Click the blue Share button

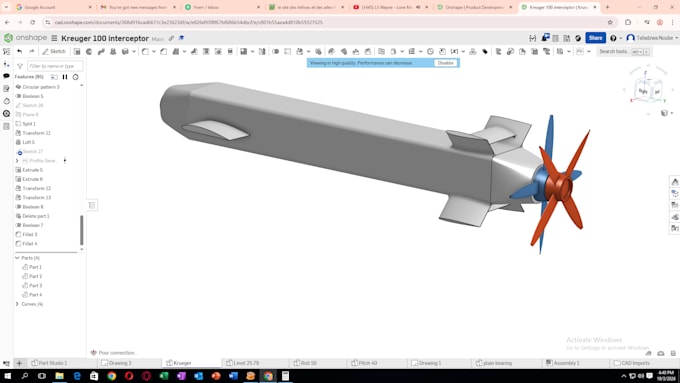click(x=595, y=38)
